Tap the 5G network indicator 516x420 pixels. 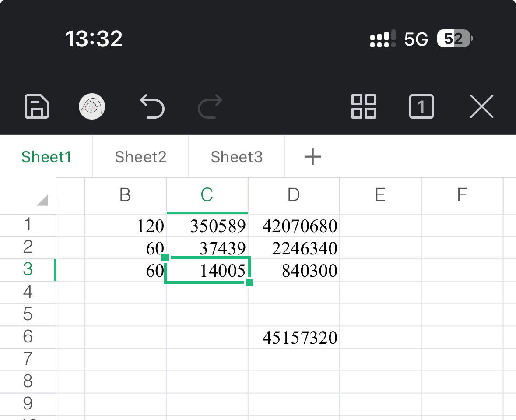coord(416,39)
